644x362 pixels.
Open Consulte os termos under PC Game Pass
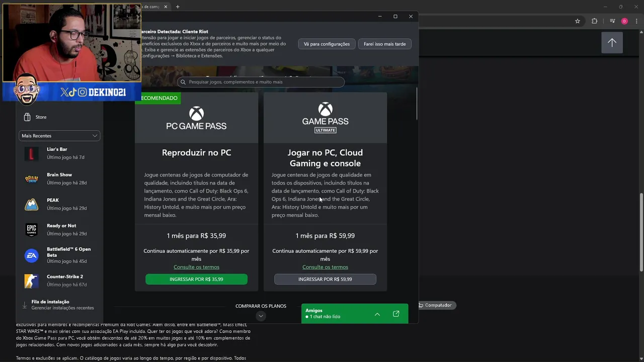[196, 267]
